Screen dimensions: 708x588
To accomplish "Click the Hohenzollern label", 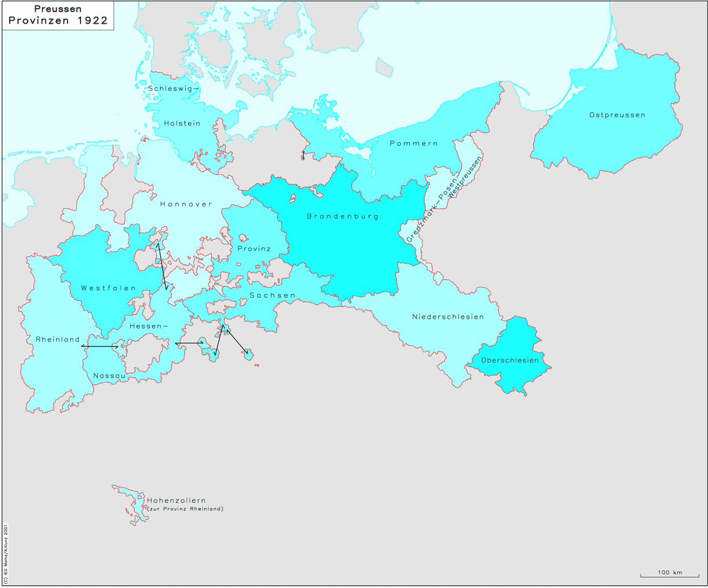I will (x=176, y=500).
